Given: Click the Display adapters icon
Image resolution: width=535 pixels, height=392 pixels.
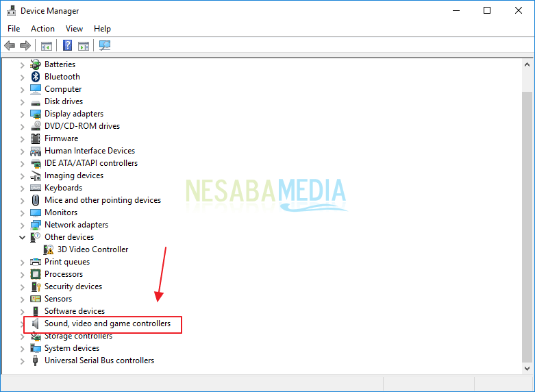Looking at the screenshot, I should point(36,114).
